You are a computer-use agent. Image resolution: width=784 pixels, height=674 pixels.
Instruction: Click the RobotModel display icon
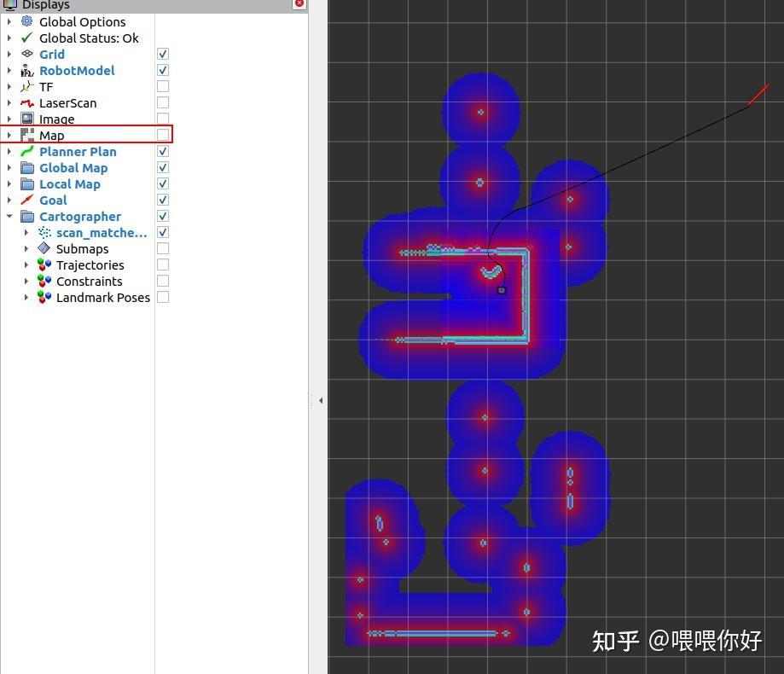27,70
